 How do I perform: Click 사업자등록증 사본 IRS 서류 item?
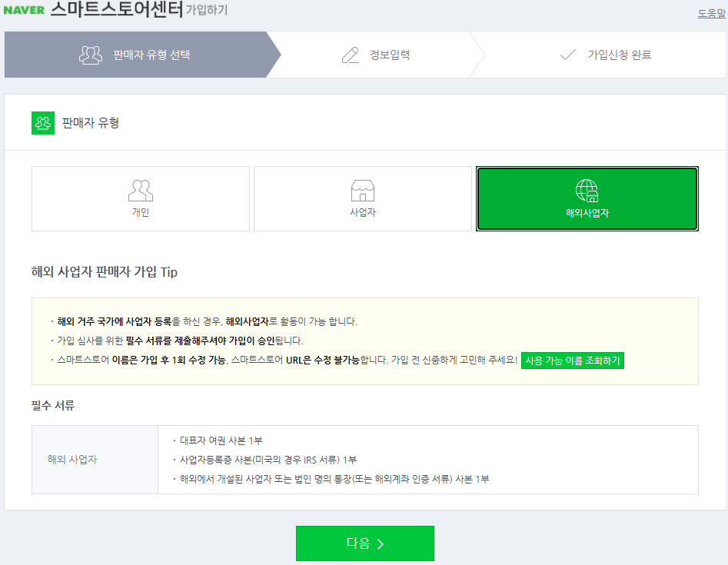pyautogui.click(x=264, y=460)
